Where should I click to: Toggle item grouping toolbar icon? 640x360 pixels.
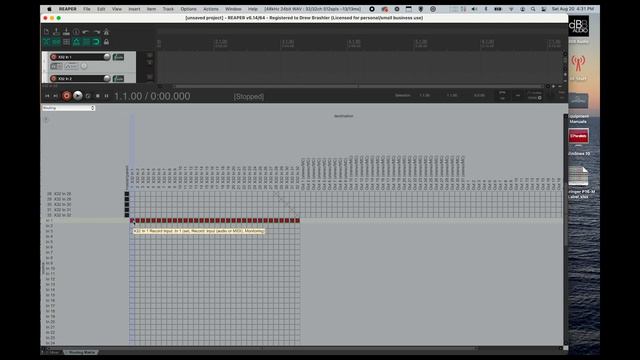click(56, 42)
